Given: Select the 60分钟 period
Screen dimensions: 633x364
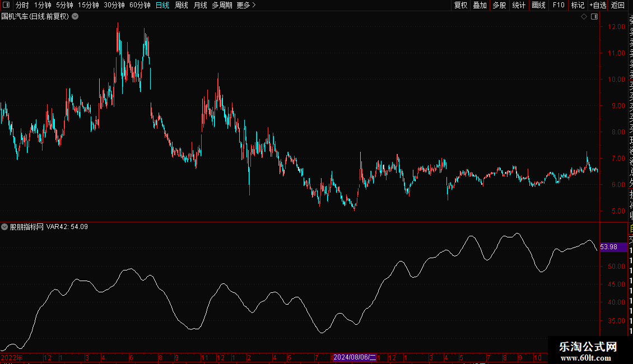Looking at the screenshot, I should pos(140,5).
